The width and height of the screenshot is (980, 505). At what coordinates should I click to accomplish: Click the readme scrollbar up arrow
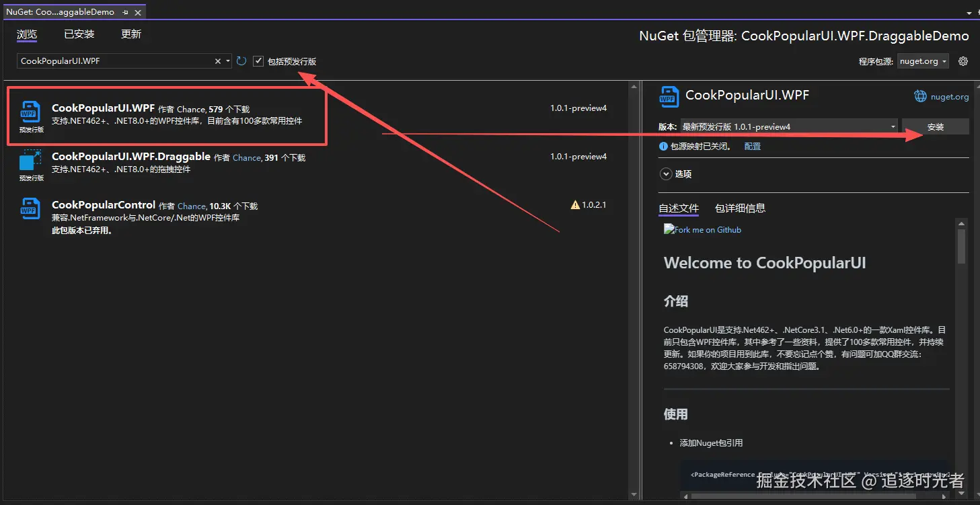[x=962, y=223]
